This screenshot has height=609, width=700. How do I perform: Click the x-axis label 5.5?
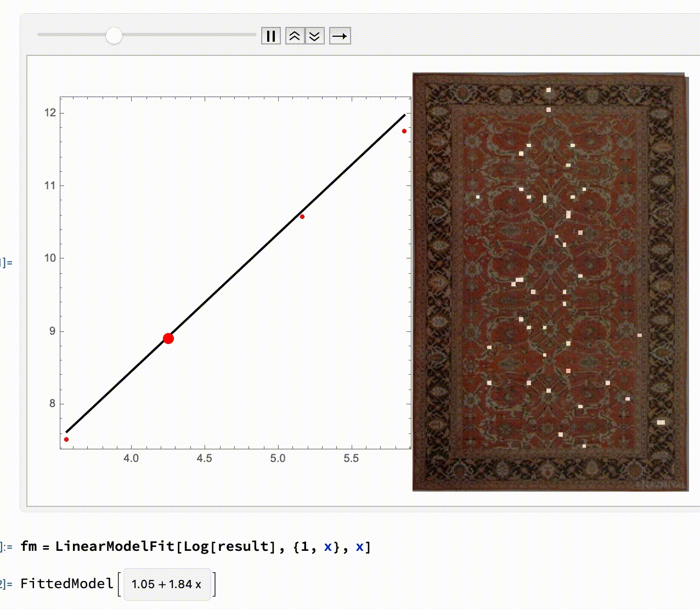pos(351,458)
